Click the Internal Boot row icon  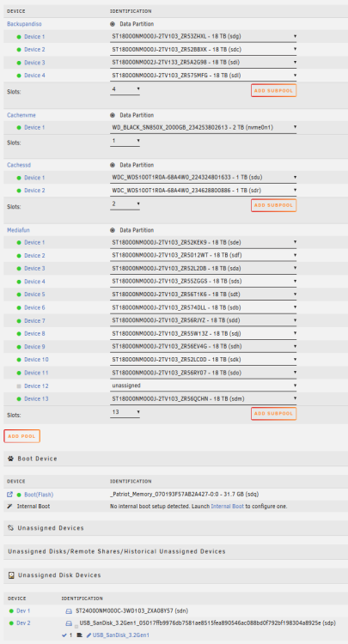pos(10,507)
